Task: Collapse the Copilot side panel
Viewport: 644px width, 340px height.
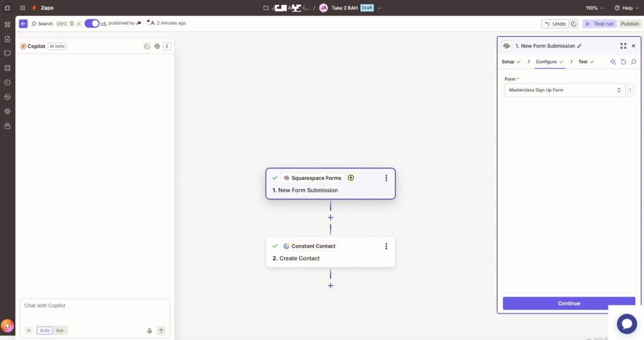Action: click(167, 46)
